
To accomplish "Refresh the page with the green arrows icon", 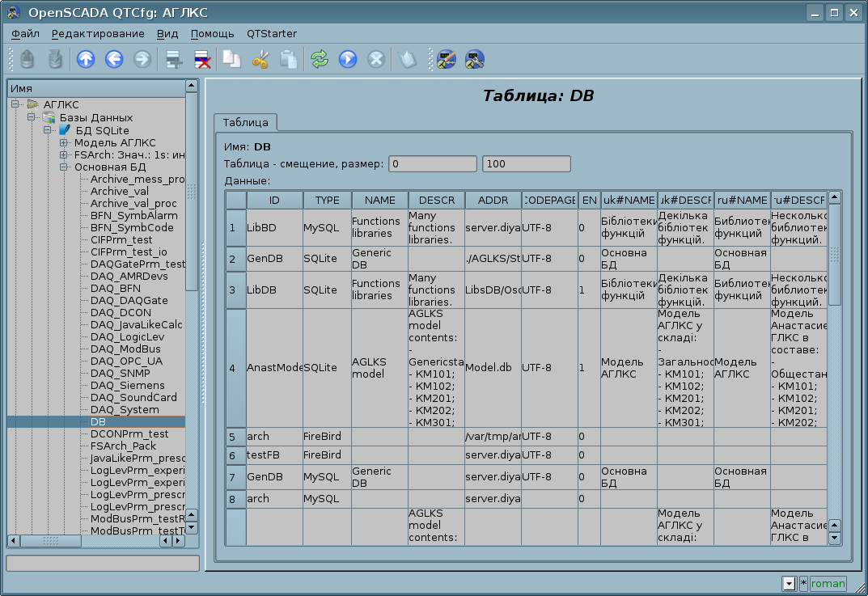I will click(320, 59).
